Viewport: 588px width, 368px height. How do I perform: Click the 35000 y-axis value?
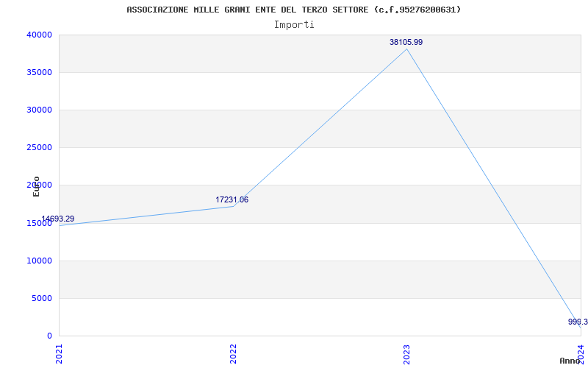[39, 72]
